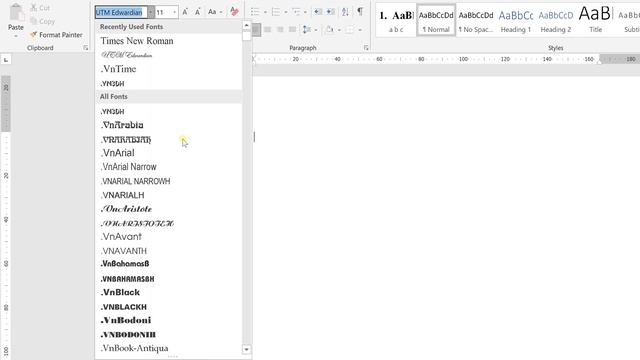This screenshot has width=640, height=360.
Task: Click the UTM Edwardian font name box
Action: [121, 12]
